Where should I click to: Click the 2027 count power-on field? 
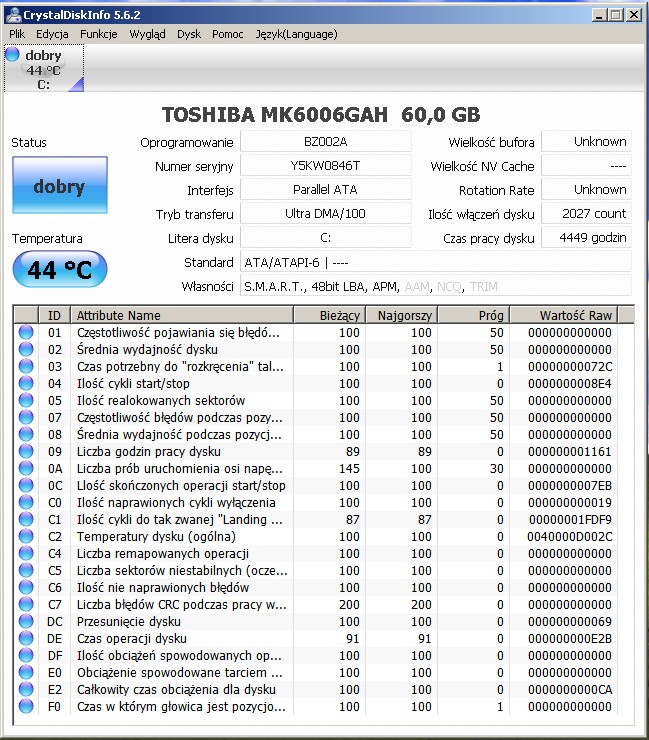[x=586, y=214]
